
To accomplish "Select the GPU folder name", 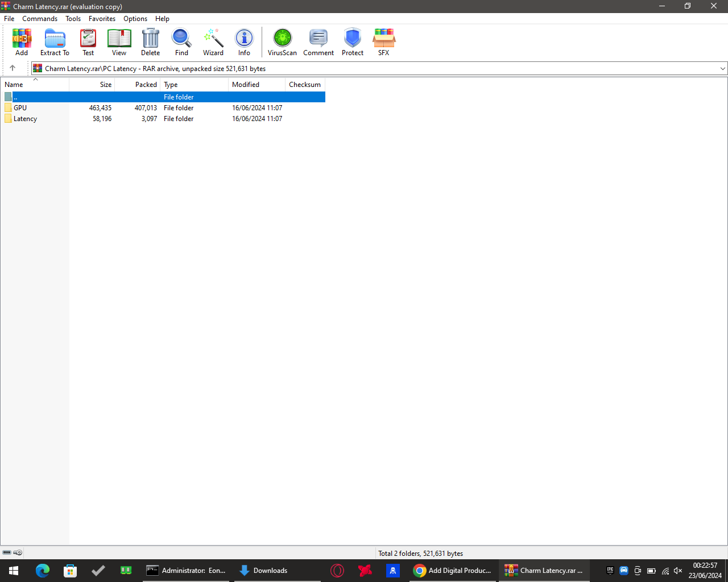I will pyautogui.click(x=20, y=108).
